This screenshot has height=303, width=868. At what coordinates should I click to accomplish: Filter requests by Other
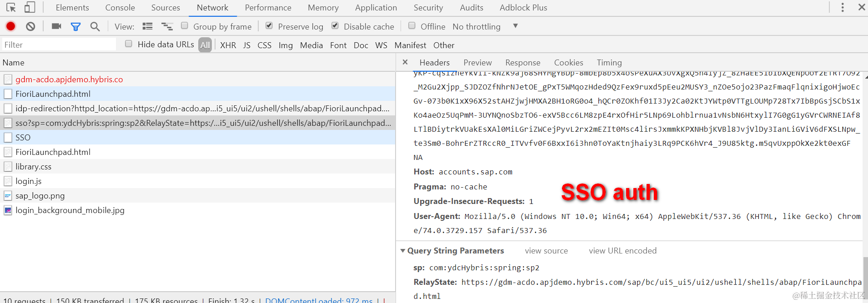pyautogui.click(x=444, y=45)
